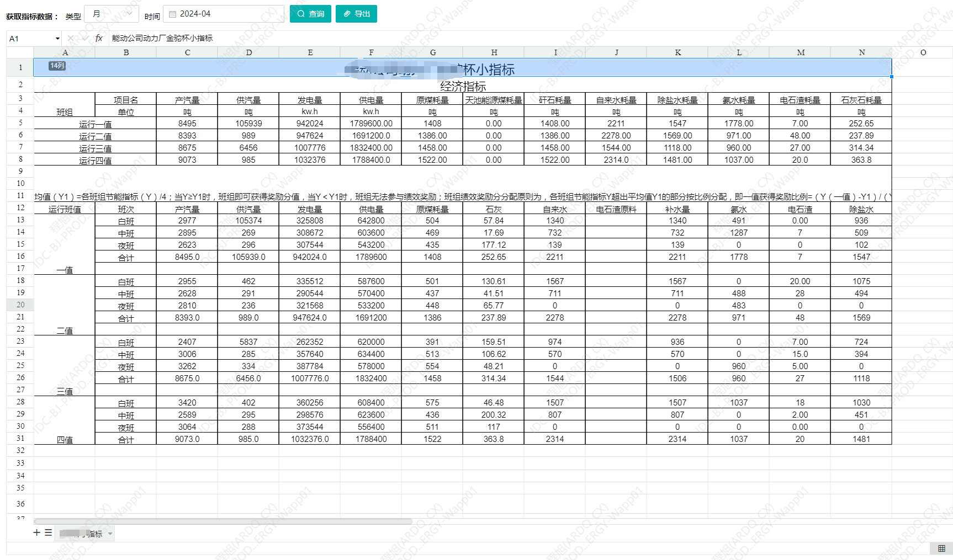The width and height of the screenshot is (953, 560).
Task: Click the 经济指标 subtitle cell
Action: (463, 86)
